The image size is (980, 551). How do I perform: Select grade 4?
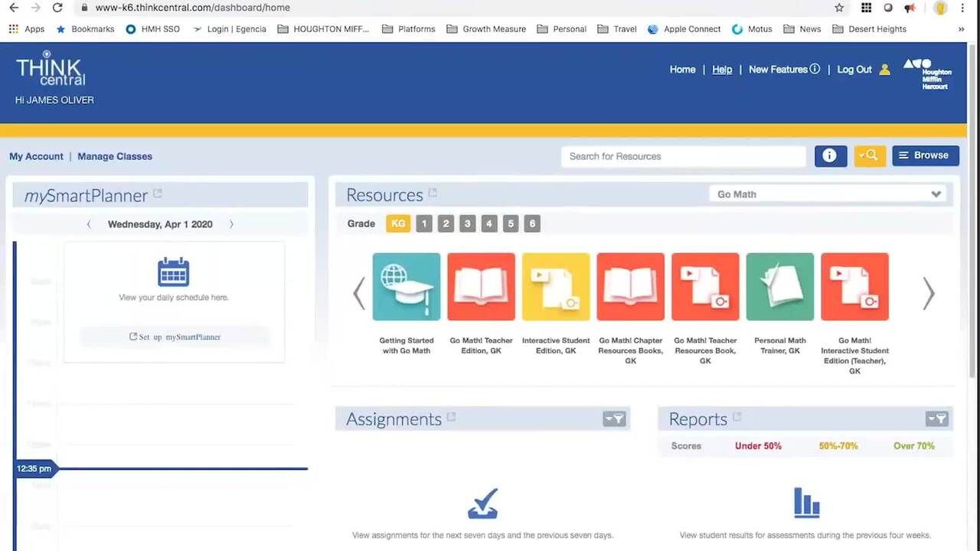[488, 223]
